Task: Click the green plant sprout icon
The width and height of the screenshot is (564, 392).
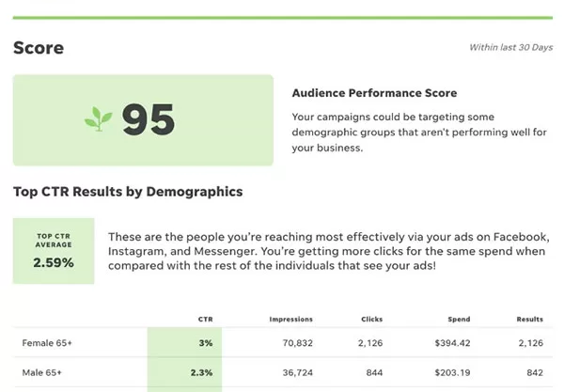Action: pos(98,119)
